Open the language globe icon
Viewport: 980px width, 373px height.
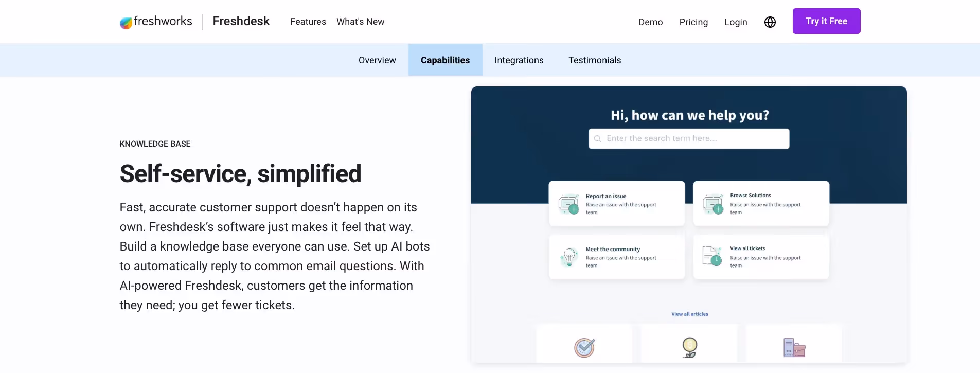(770, 22)
